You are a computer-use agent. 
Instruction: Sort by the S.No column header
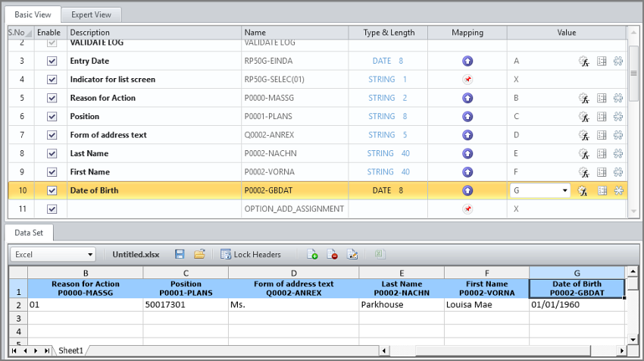20,33
